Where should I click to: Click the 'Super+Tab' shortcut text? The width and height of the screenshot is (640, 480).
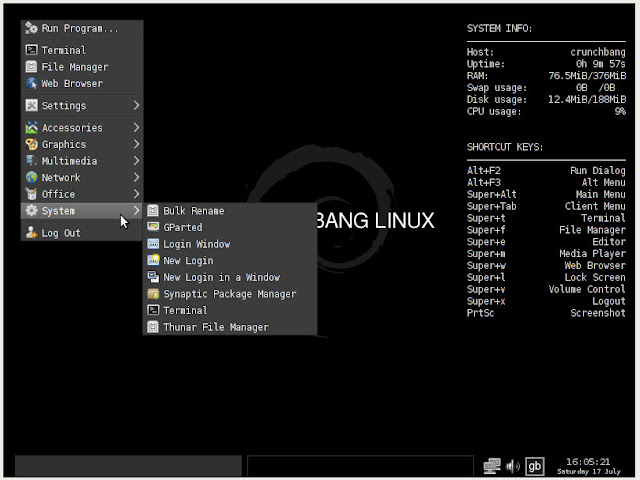tap(491, 206)
